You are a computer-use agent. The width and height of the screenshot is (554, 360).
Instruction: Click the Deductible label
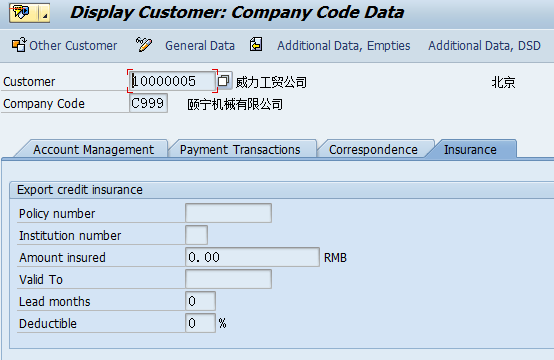(x=48, y=324)
